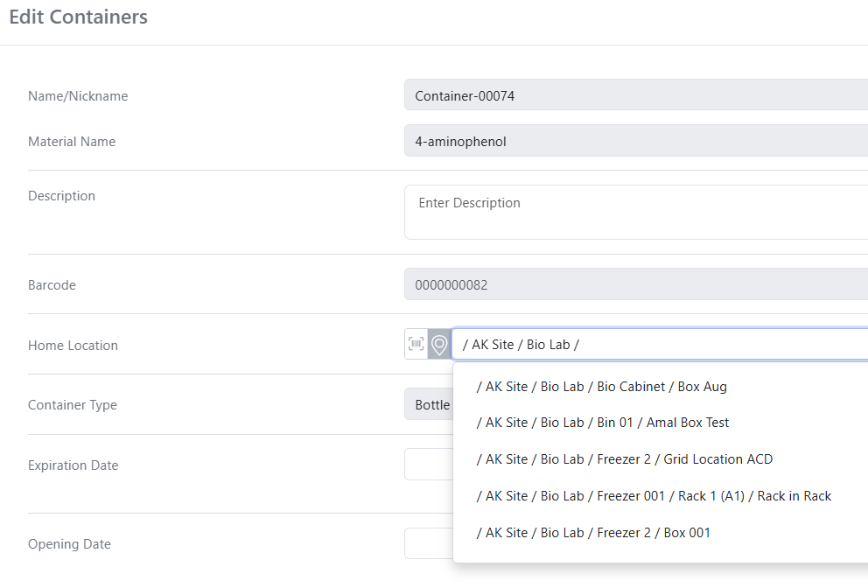Screen dimensions: 868x588
Task: Click the Home Location text input
Action: coord(656,344)
